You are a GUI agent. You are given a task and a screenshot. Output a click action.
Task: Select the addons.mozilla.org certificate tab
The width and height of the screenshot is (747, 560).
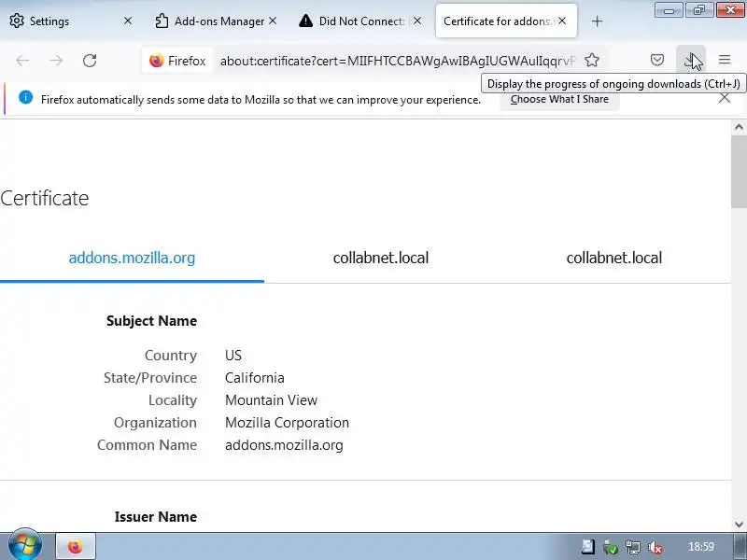click(132, 258)
